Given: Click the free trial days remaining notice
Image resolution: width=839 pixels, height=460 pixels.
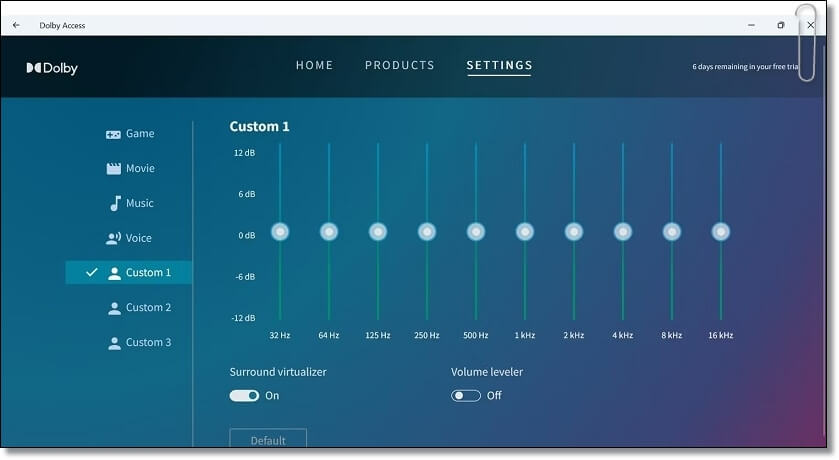Looking at the screenshot, I should pyautogui.click(x=745, y=67).
